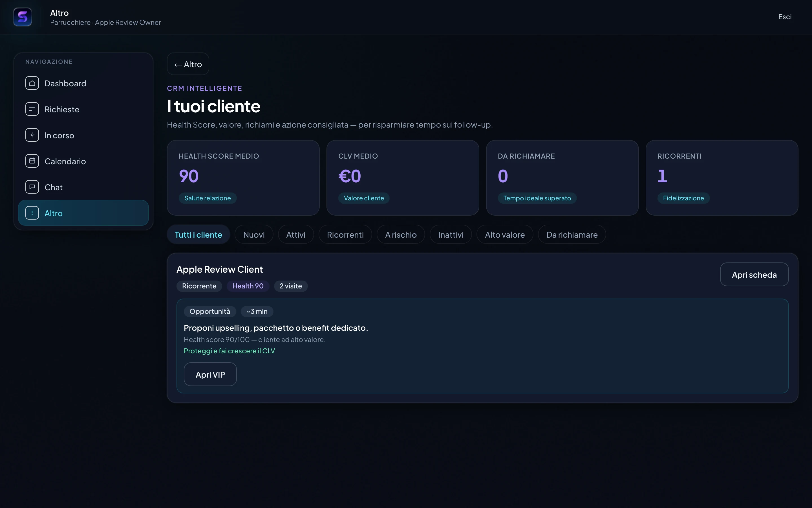The image size is (812, 508).
Task: Click the Opportunità badge
Action: (x=210, y=312)
